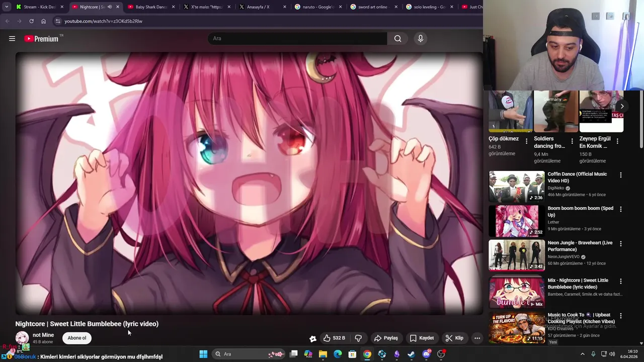Open the not Mine channel name link
The height and width of the screenshot is (362, 644).
tap(43, 335)
